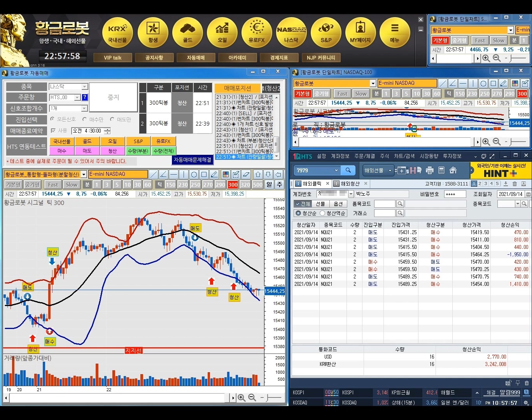This screenshot has width=532, height=420.
Task: Open 설정 menu in 1Q HTS
Action: pyautogui.click(x=322, y=156)
